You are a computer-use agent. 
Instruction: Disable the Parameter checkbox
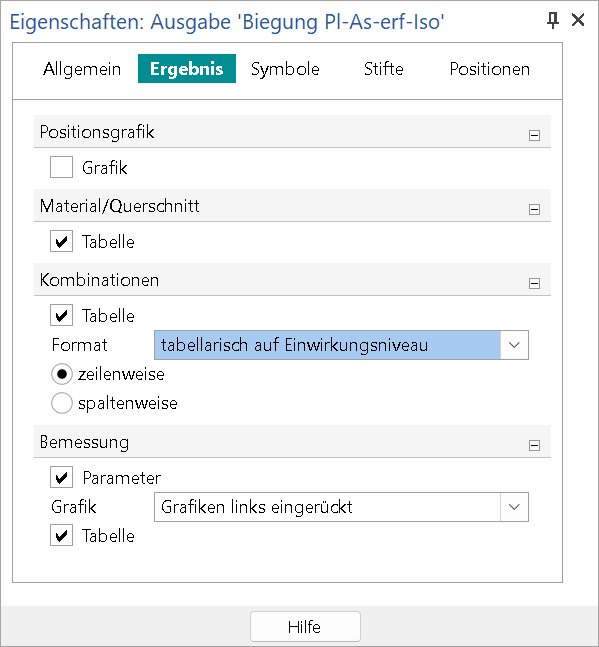pyautogui.click(x=61, y=477)
